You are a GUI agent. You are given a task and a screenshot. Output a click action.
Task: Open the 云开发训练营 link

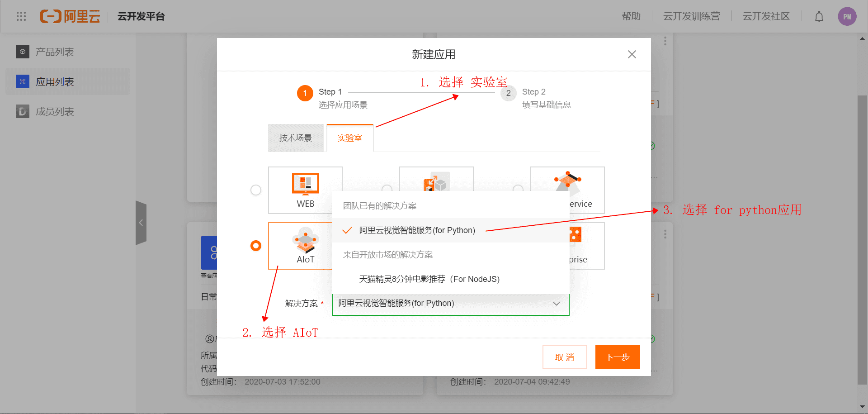point(692,16)
